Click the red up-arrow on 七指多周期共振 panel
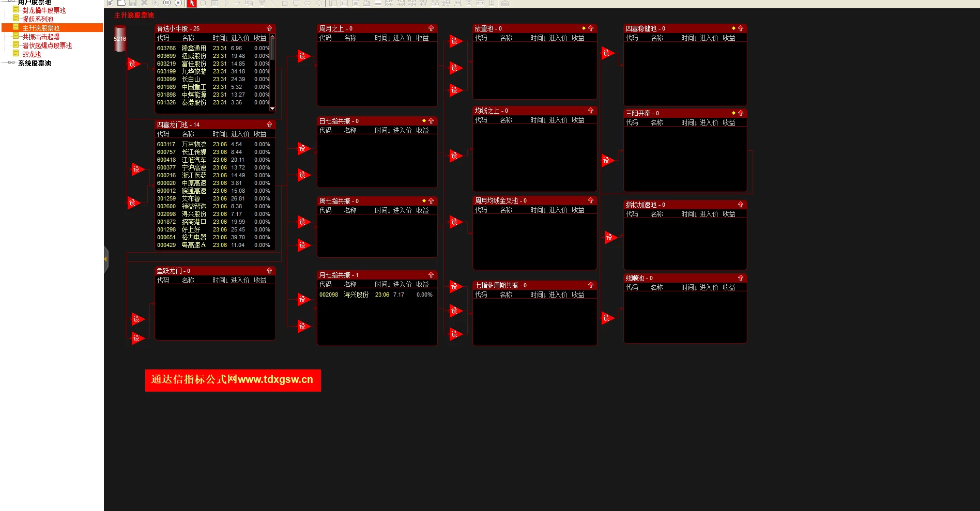This screenshot has width=980, height=511. [x=591, y=285]
